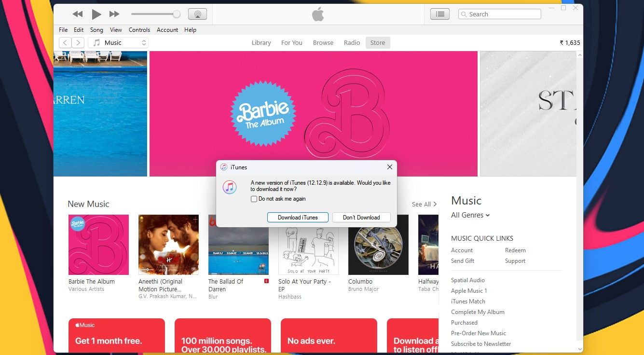Go forward with the right arrow button

[78, 42]
